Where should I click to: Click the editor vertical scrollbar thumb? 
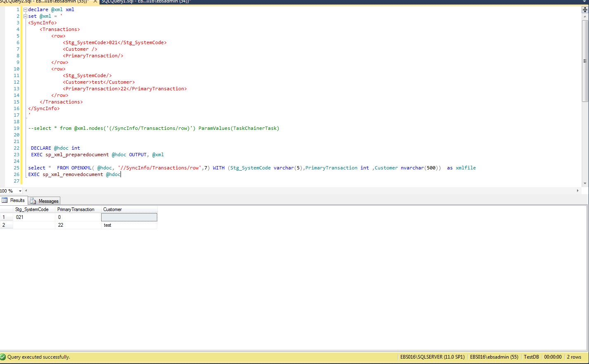584,61
